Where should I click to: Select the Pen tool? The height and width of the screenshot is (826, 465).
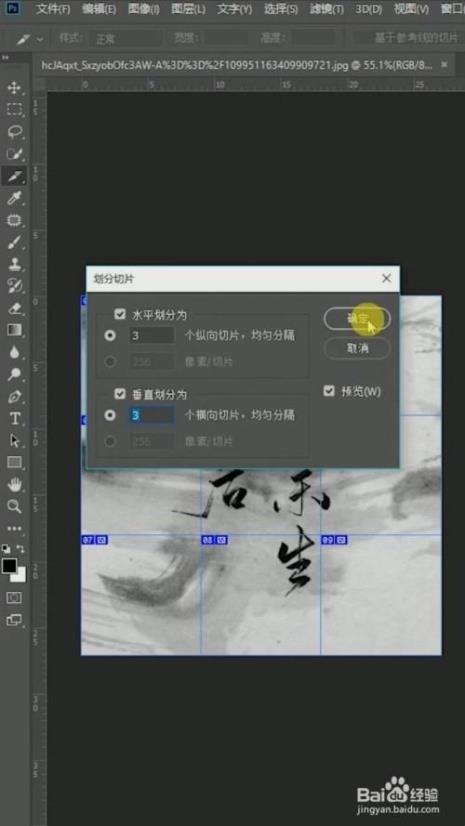pos(14,397)
